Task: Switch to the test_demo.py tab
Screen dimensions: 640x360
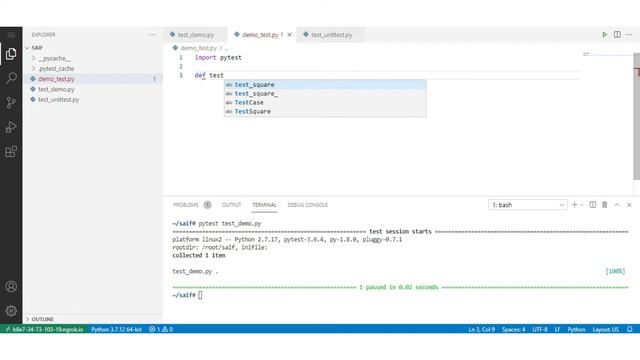Action: pyautogui.click(x=196, y=35)
